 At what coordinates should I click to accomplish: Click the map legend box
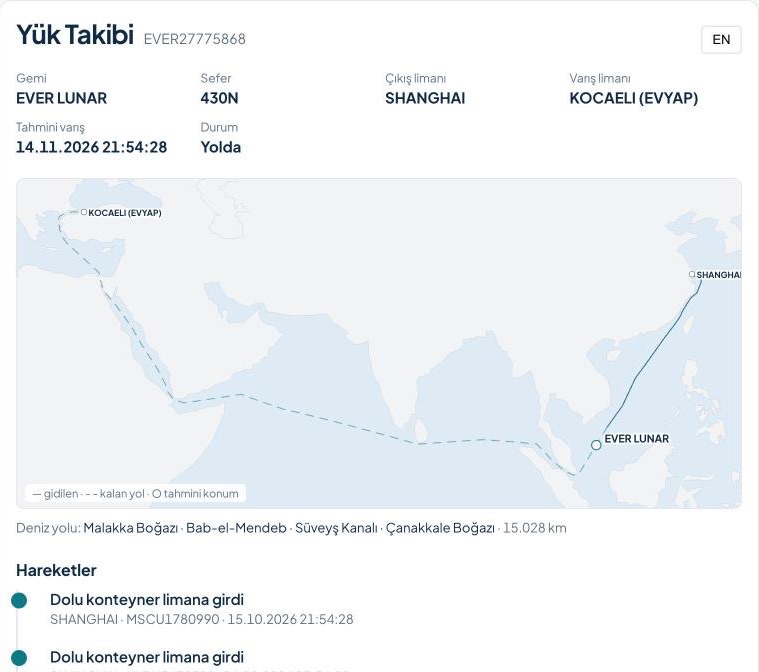click(136, 493)
